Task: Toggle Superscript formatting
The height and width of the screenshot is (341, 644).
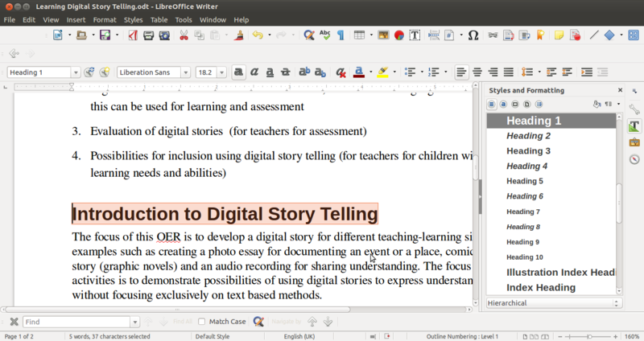Action: (x=304, y=72)
